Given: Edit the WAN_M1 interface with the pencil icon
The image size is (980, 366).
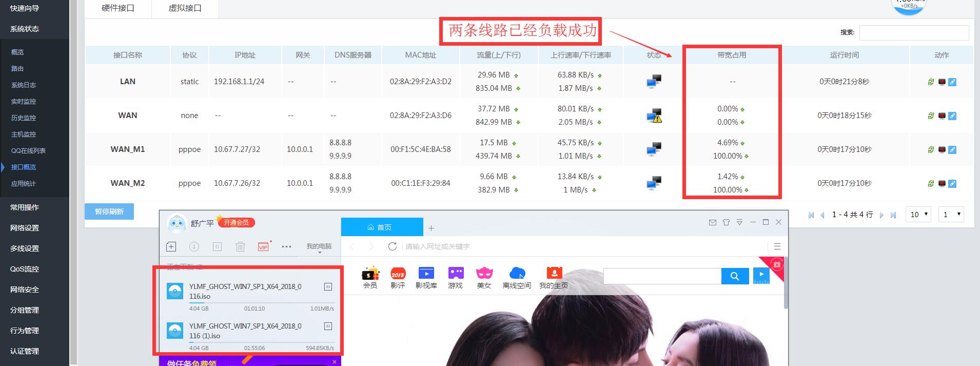Looking at the screenshot, I should pos(952,149).
